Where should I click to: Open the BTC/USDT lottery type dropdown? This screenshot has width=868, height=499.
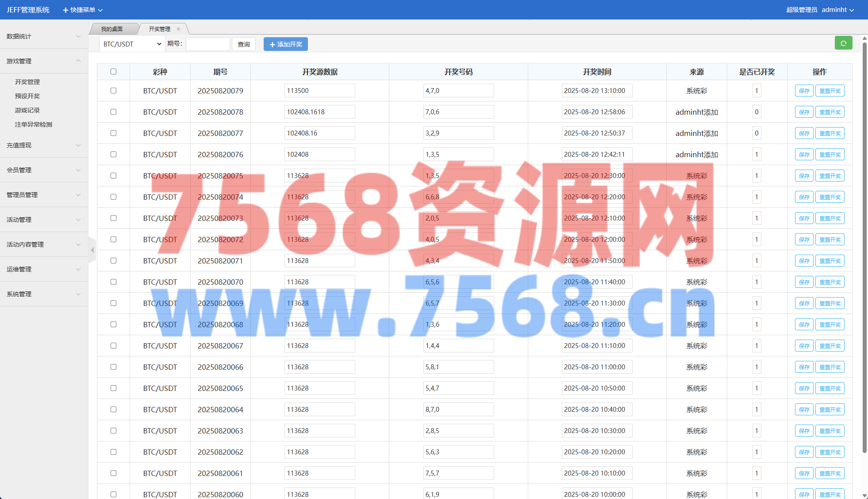click(131, 44)
